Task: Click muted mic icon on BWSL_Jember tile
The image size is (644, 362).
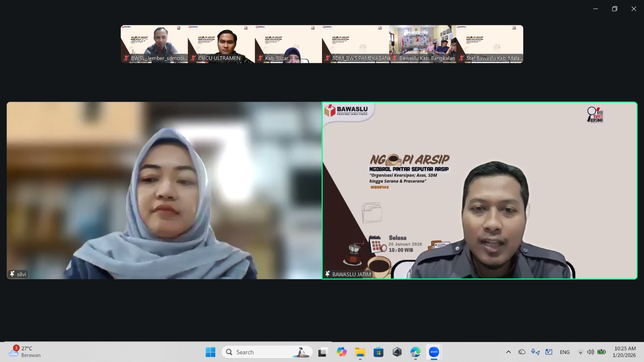Action: pyautogui.click(x=126, y=58)
